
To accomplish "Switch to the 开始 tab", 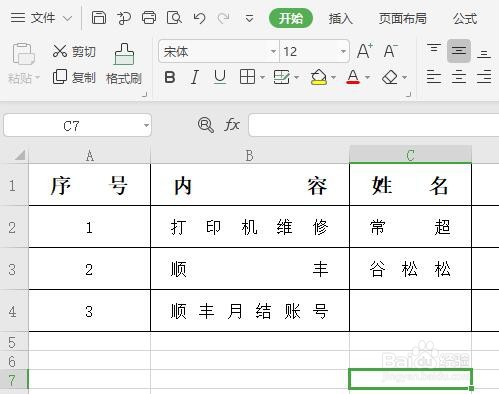I will coord(291,18).
